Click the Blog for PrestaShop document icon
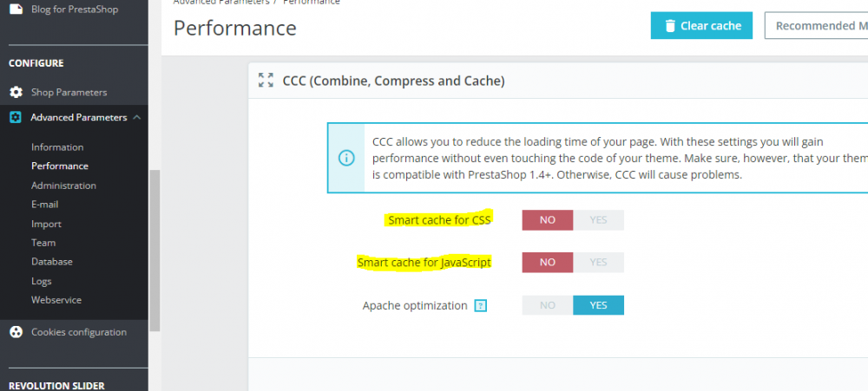The width and height of the screenshot is (868, 391). click(x=16, y=10)
